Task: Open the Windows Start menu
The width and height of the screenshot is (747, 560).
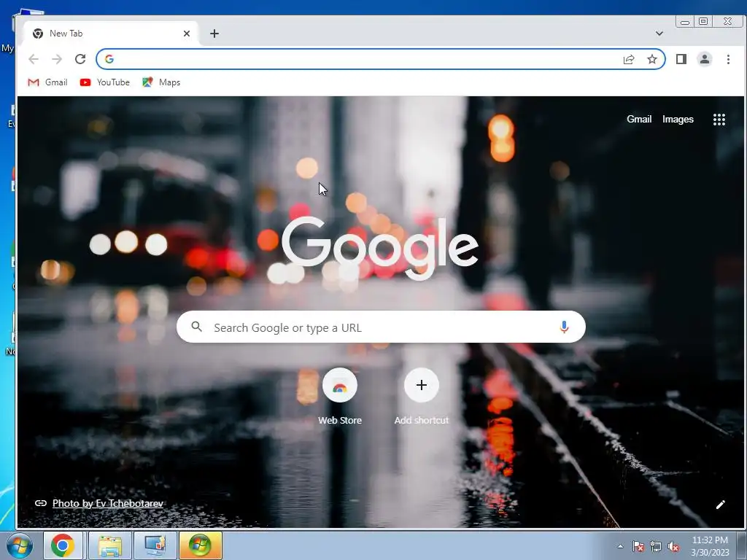Action: [x=20, y=545]
